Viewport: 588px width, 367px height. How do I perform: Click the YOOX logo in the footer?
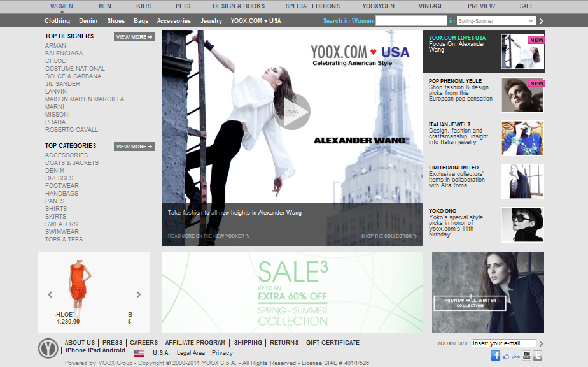pyautogui.click(x=48, y=347)
